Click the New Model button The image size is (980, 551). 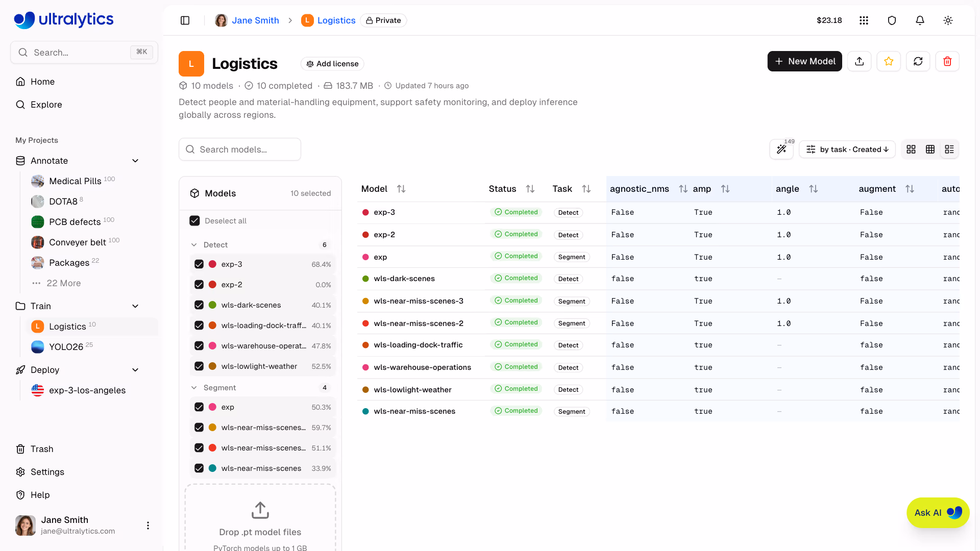tap(805, 61)
